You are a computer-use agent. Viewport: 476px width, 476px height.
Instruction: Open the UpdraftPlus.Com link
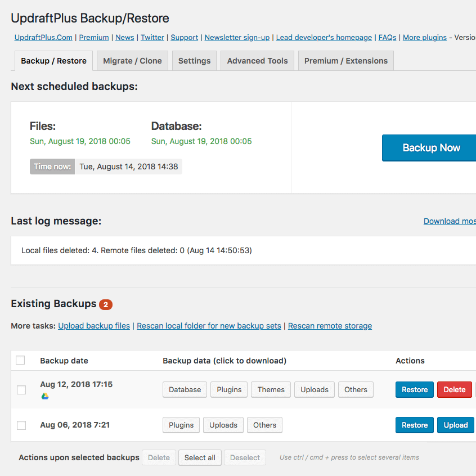point(43,37)
